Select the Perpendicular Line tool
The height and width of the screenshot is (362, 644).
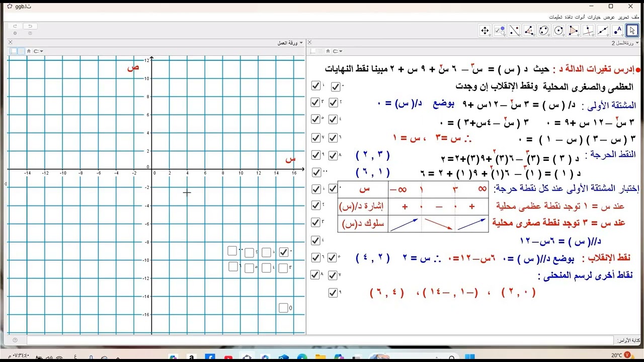(588, 31)
